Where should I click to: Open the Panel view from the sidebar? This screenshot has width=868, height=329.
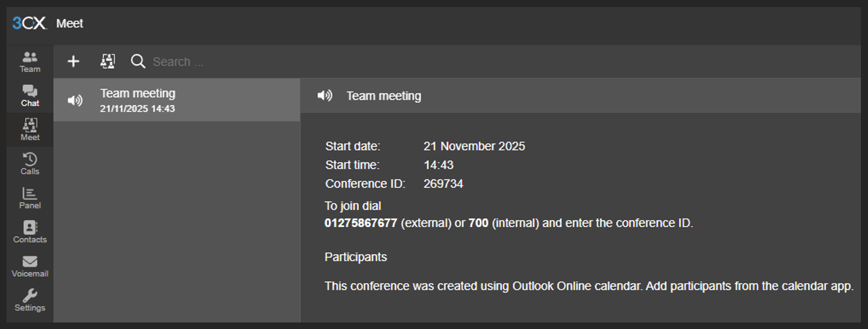pos(29,198)
